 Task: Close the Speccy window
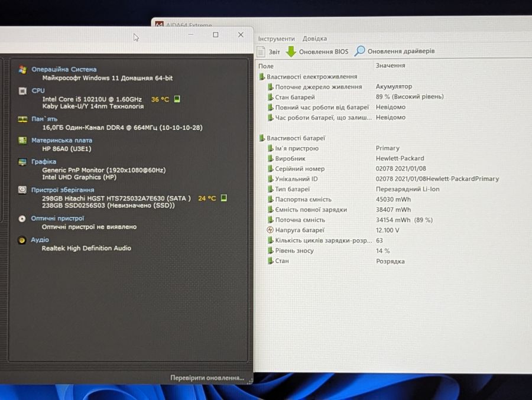point(241,35)
